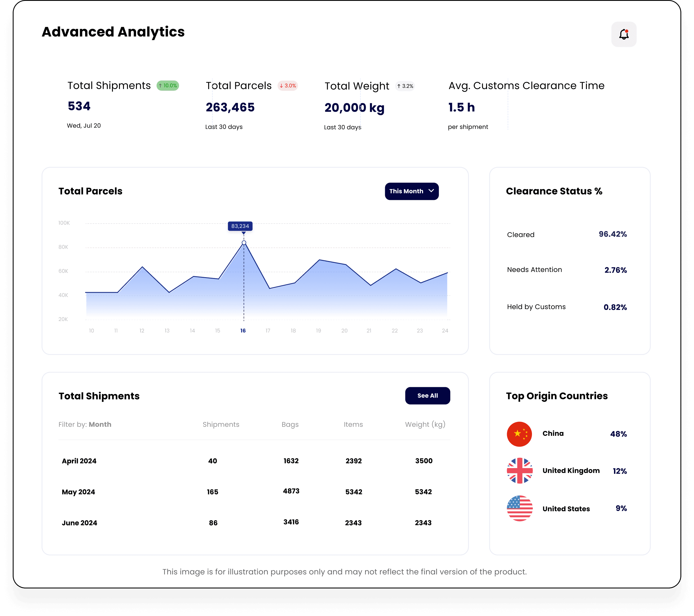Viewport: 694px width, 616px height.
Task: Select day 19 on the chart axis
Action: coord(318,330)
